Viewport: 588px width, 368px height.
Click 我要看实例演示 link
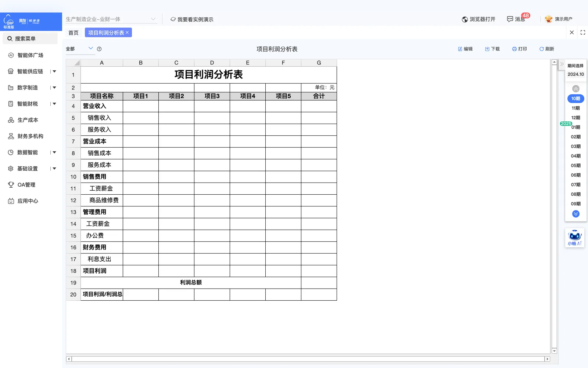pos(192,20)
